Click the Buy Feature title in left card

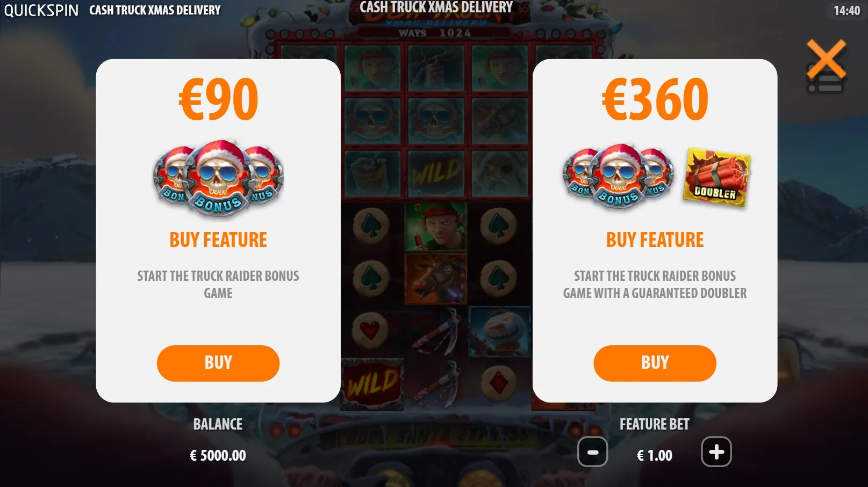click(x=218, y=239)
